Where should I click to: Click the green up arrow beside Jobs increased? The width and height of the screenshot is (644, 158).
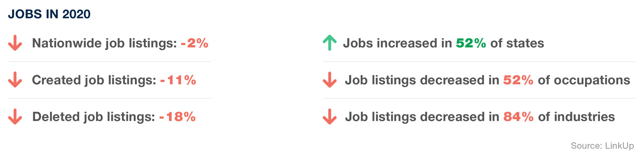tap(329, 43)
